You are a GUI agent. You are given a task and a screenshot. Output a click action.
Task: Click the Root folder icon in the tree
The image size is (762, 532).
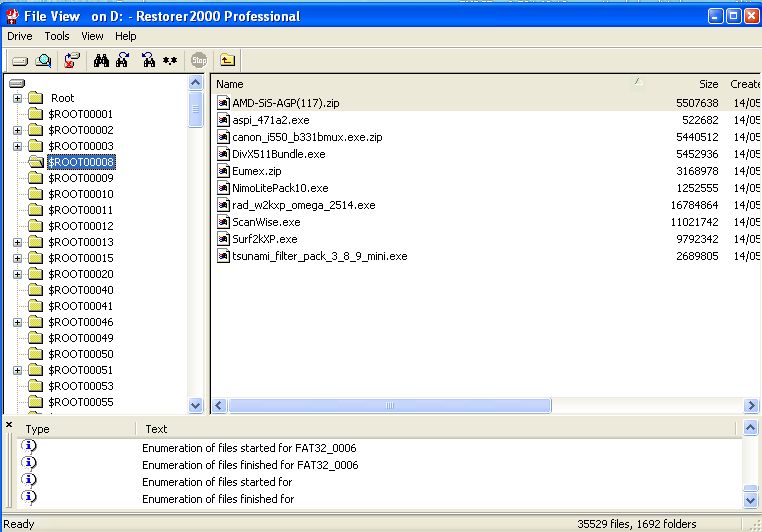[x=35, y=98]
